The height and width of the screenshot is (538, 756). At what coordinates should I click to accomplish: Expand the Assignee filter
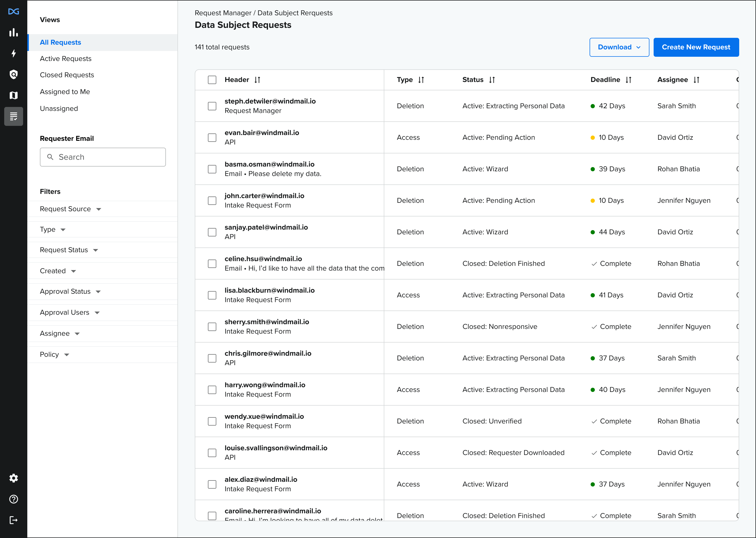60,333
